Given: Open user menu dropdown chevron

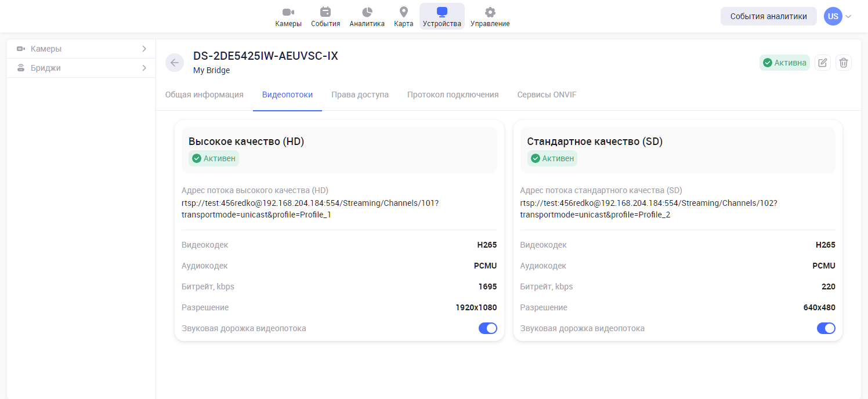Looking at the screenshot, I should point(848,16).
